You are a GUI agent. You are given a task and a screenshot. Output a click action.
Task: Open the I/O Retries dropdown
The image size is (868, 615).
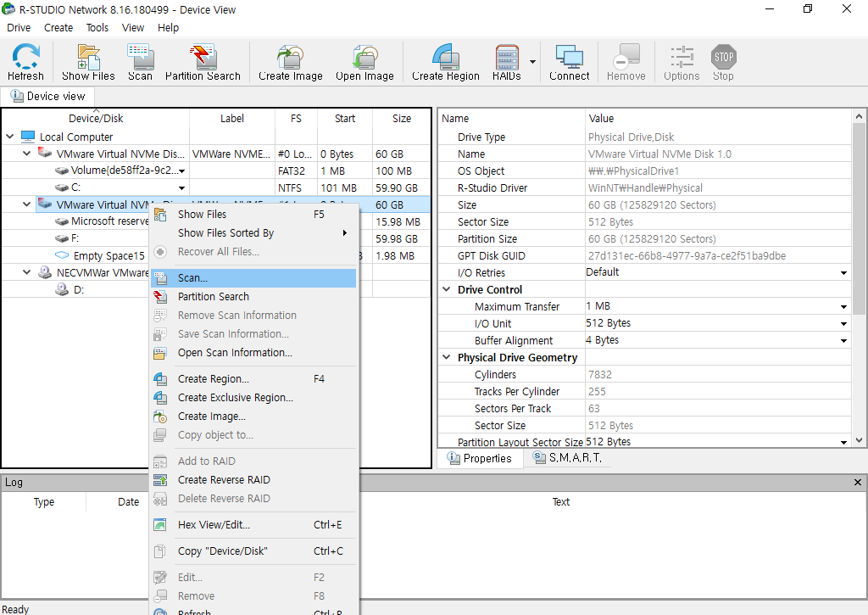pos(843,272)
